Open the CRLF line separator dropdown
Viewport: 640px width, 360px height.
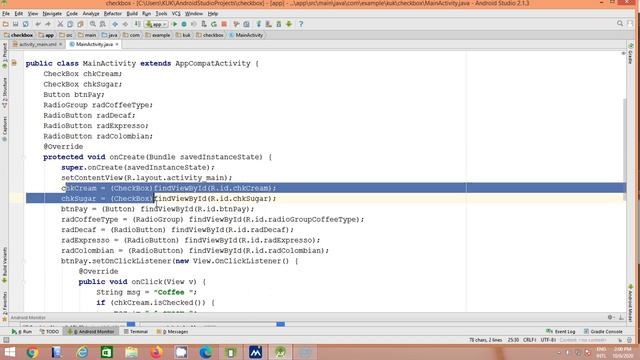coord(529,340)
